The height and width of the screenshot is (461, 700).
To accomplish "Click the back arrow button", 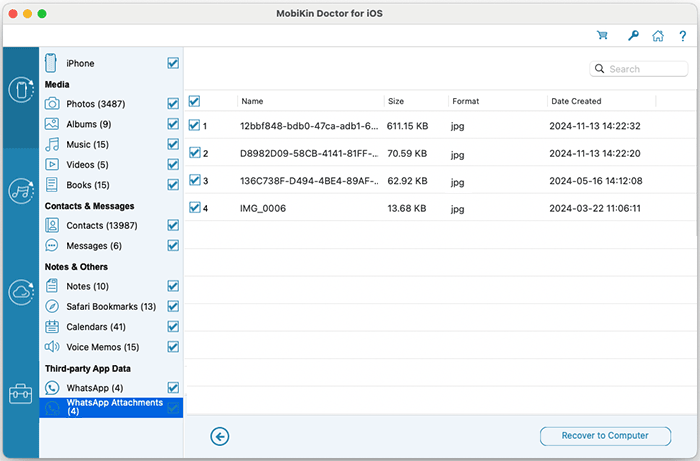I will point(220,436).
